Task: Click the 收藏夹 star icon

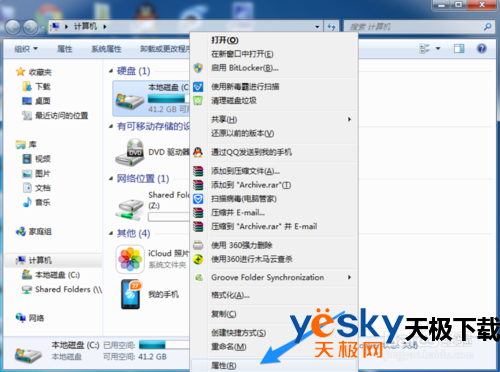Action: (20, 72)
